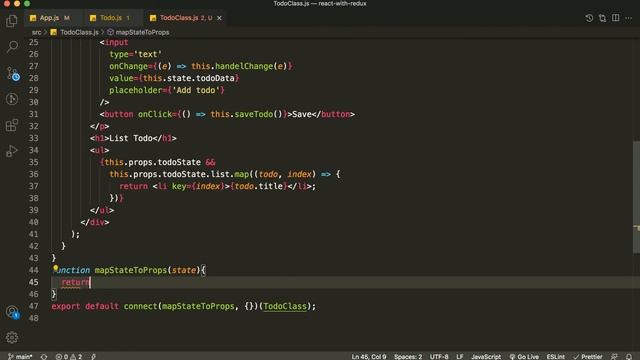Open the Extensions view
Viewport: 640px width, 360px height.
point(12,125)
